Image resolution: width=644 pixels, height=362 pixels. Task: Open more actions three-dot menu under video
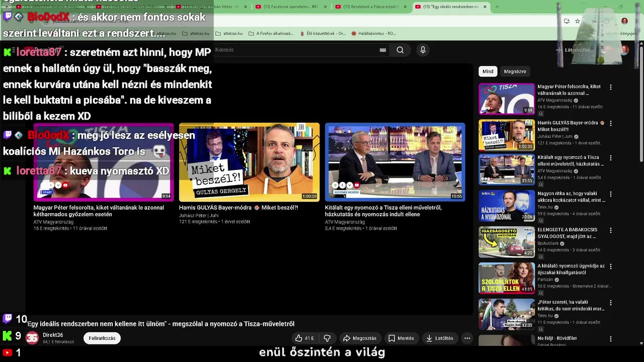click(x=467, y=338)
